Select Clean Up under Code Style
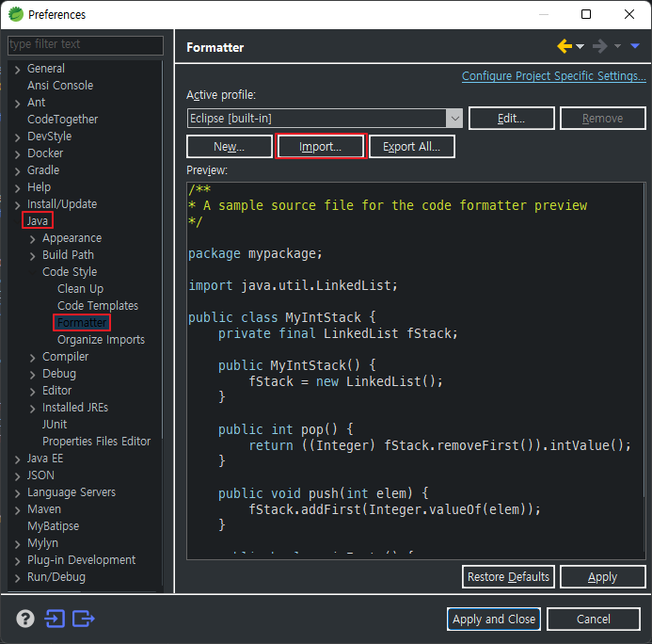Image resolution: width=652 pixels, height=644 pixels. pyautogui.click(x=81, y=289)
